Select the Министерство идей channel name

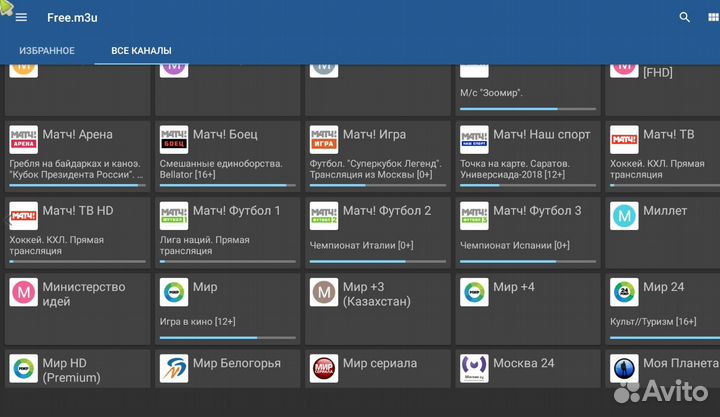[84, 294]
